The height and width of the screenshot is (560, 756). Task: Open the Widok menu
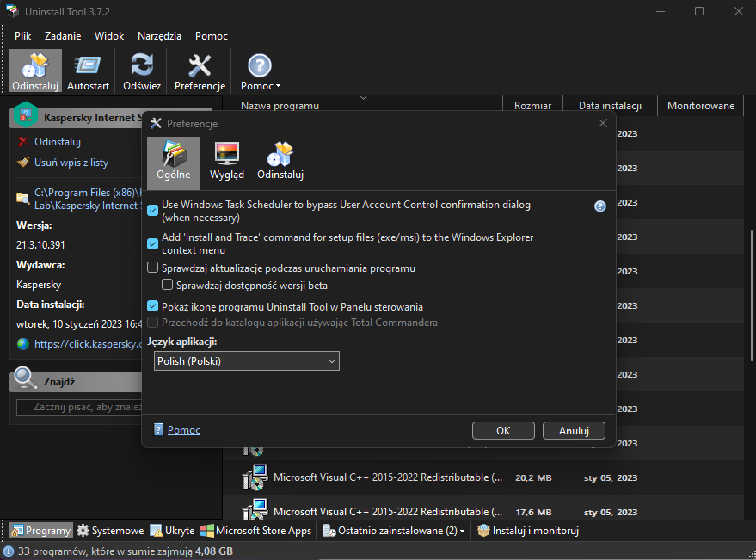point(109,35)
